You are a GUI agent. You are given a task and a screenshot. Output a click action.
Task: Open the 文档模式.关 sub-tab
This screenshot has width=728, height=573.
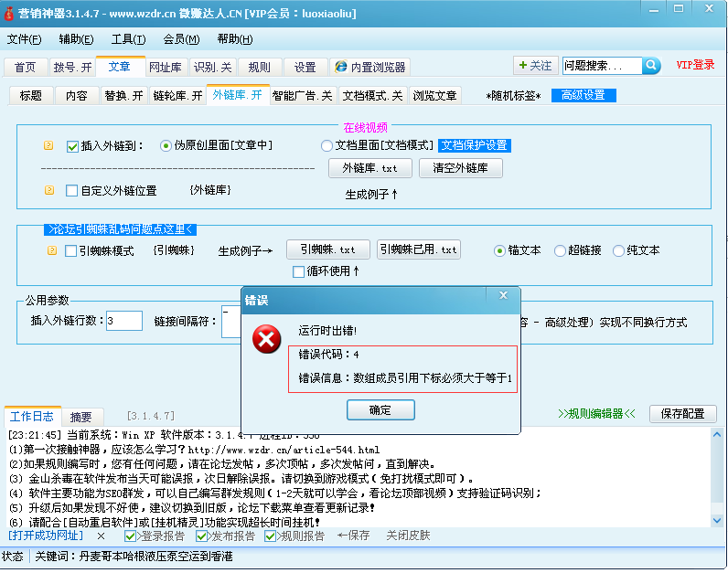pyautogui.click(x=373, y=96)
